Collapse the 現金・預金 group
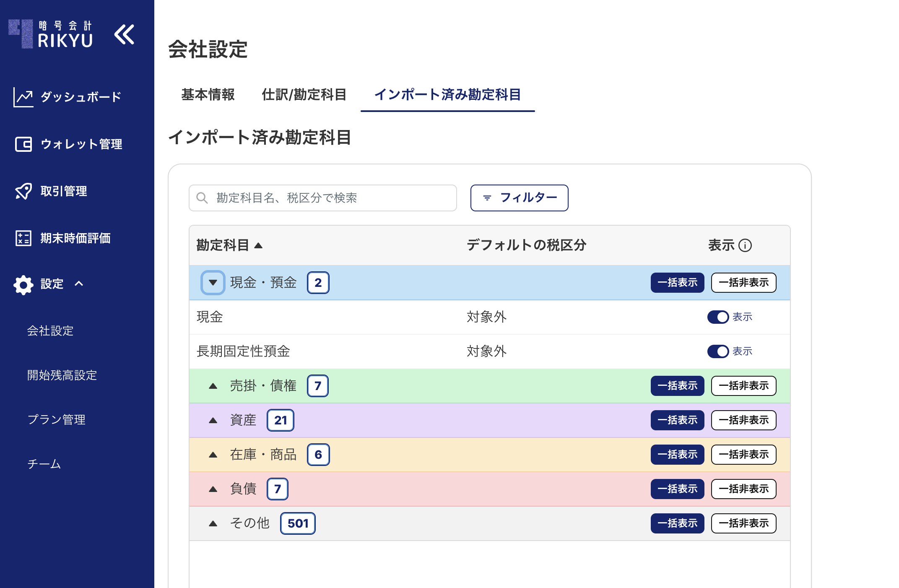The image size is (899, 588). [213, 283]
